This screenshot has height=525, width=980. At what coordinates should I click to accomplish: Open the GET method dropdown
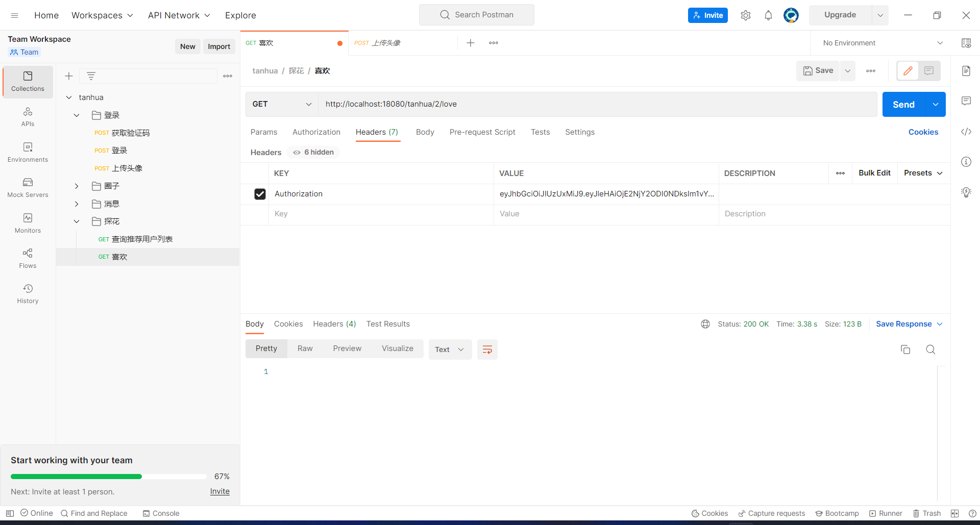pyautogui.click(x=282, y=104)
